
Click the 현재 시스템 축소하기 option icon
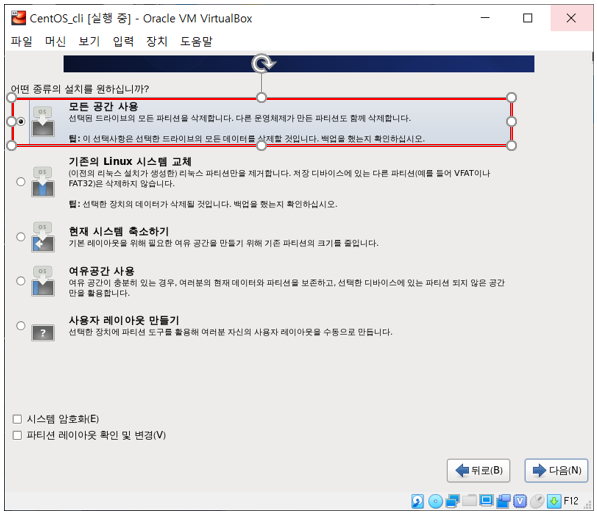point(43,237)
